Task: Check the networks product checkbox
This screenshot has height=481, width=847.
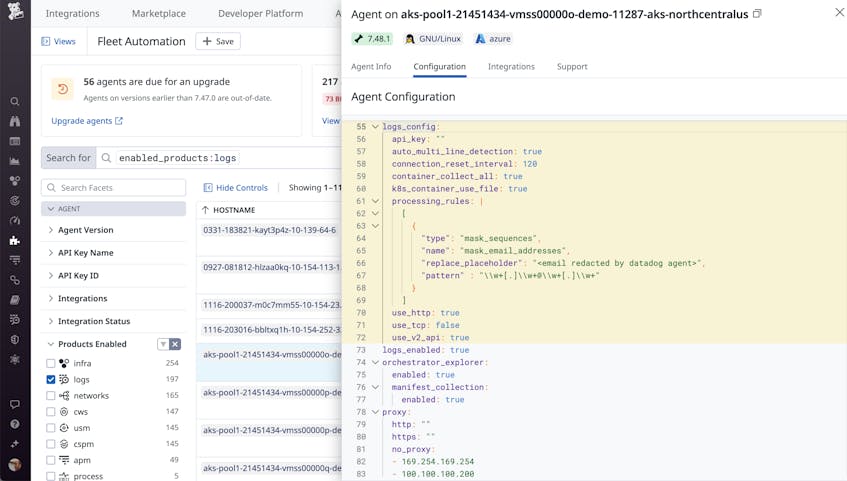Action: [x=51, y=396]
